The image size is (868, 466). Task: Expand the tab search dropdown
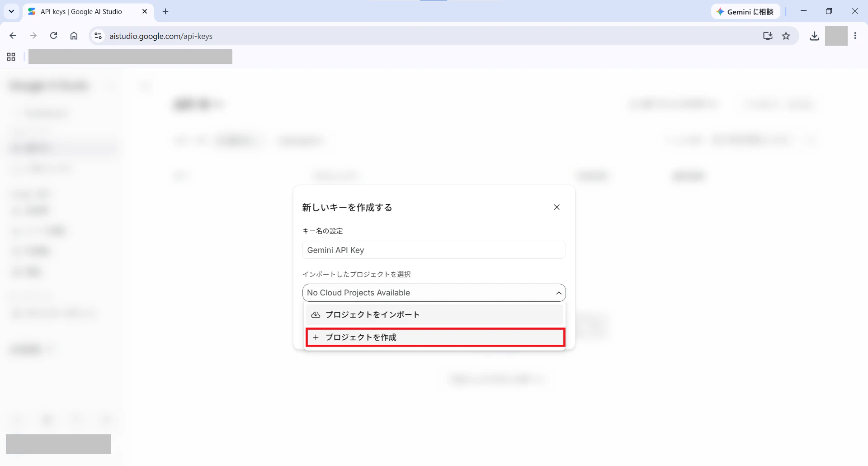[11, 11]
